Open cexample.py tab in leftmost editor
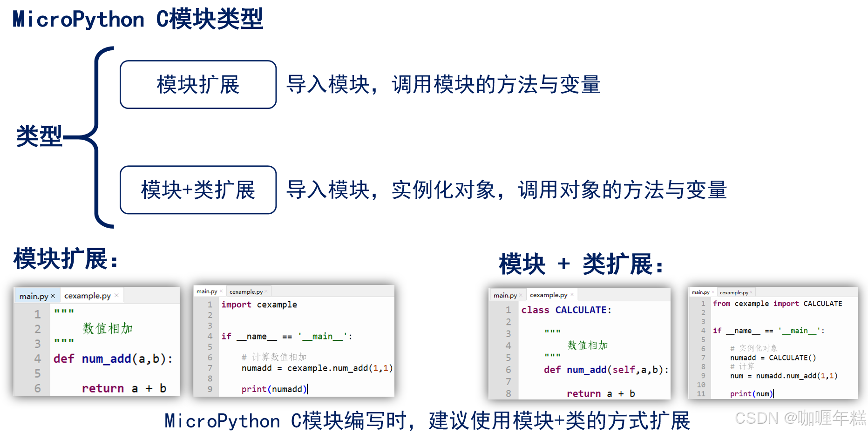 [x=88, y=296]
